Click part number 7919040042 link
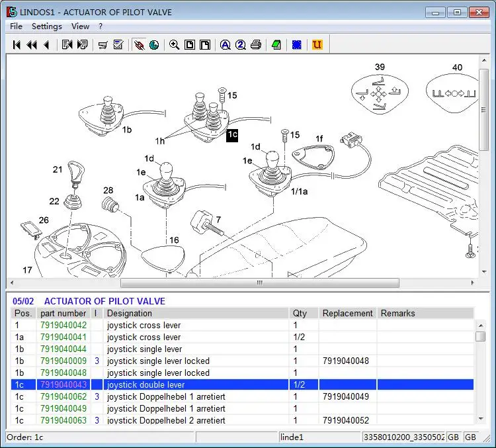 pos(63,325)
